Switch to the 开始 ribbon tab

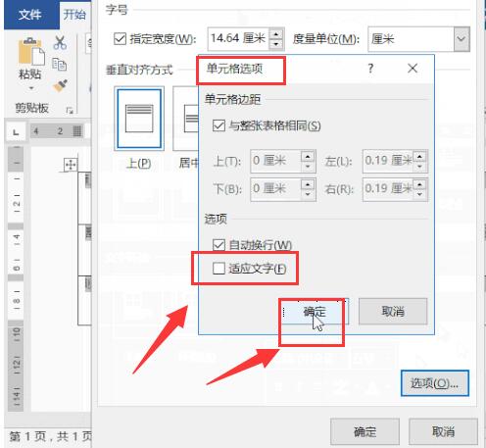74,15
